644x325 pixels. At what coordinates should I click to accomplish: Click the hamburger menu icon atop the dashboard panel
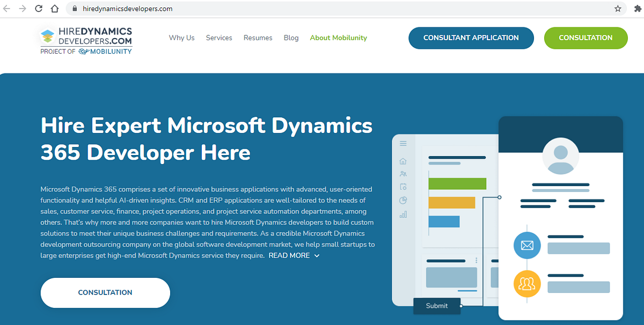(x=402, y=143)
